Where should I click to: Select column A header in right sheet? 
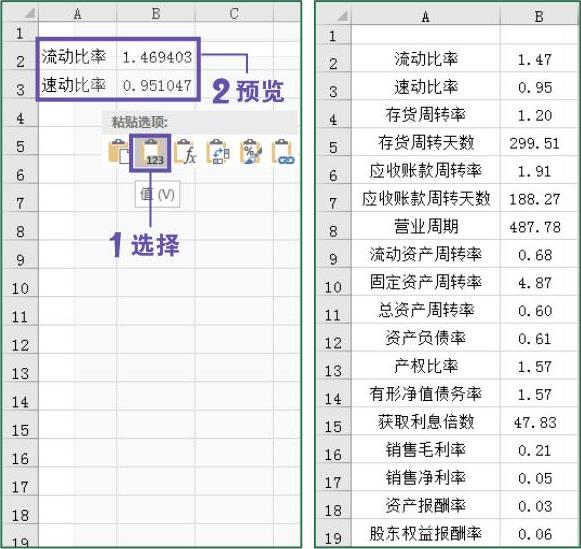(x=426, y=16)
